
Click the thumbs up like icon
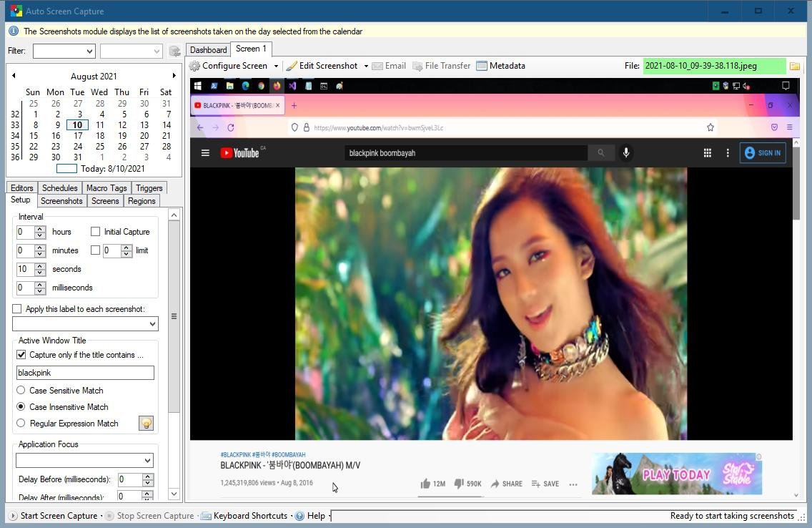coord(425,484)
